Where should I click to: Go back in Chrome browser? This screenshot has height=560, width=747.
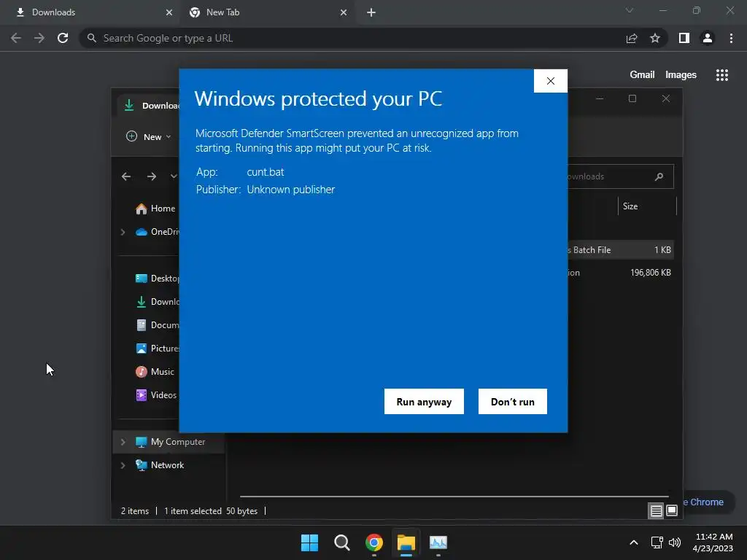pos(16,38)
